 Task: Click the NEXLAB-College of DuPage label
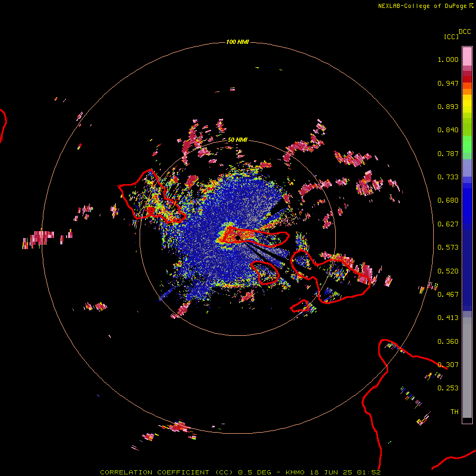422,6
